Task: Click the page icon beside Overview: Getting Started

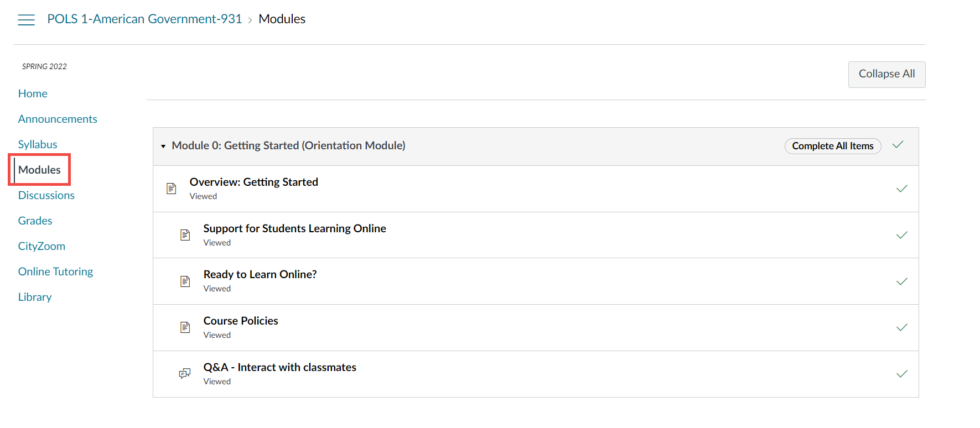Action: [172, 189]
